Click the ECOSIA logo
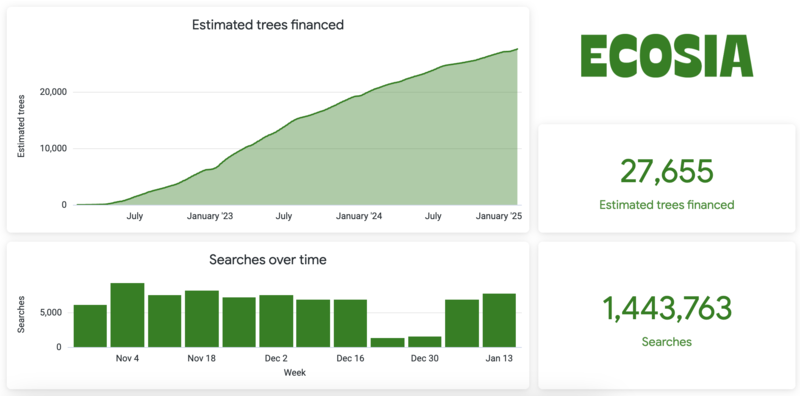800x396 pixels. point(666,56)
